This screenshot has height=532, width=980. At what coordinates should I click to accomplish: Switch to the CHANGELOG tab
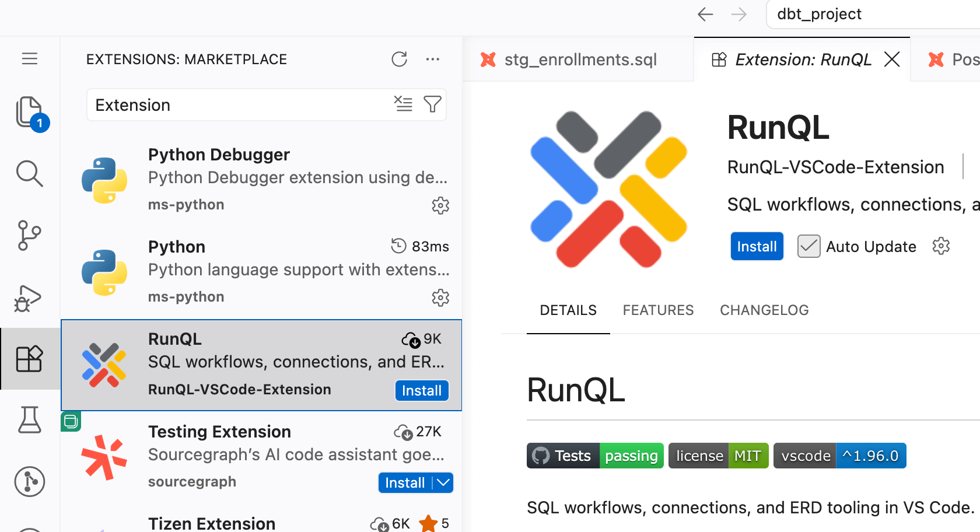pos(764,310)
